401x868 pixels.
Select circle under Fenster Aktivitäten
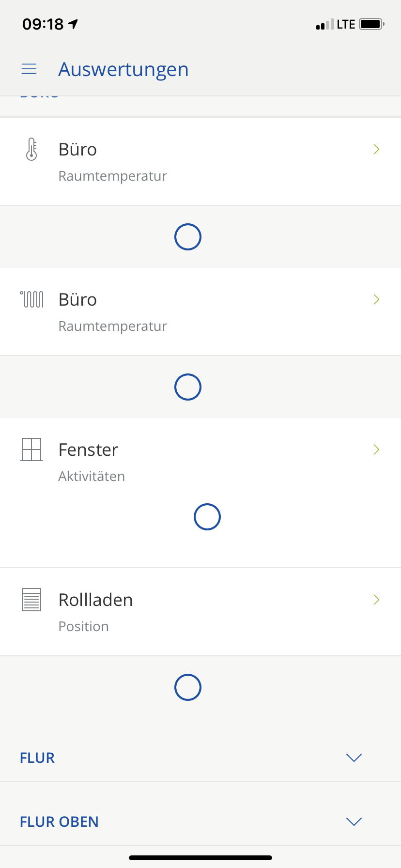click(207, 517)
